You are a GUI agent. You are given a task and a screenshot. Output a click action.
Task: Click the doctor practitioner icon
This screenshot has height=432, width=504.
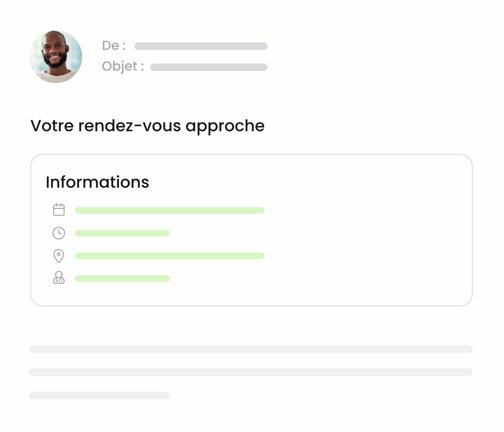coord(59,278)
